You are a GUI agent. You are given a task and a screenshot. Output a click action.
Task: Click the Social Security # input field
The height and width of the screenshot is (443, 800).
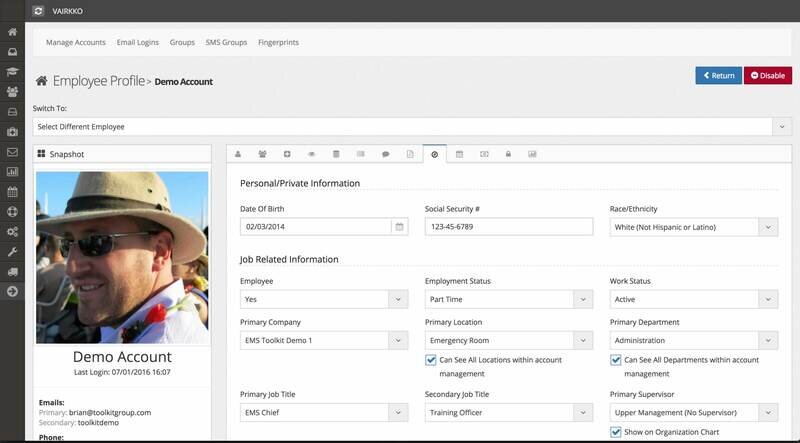point(509,227)
